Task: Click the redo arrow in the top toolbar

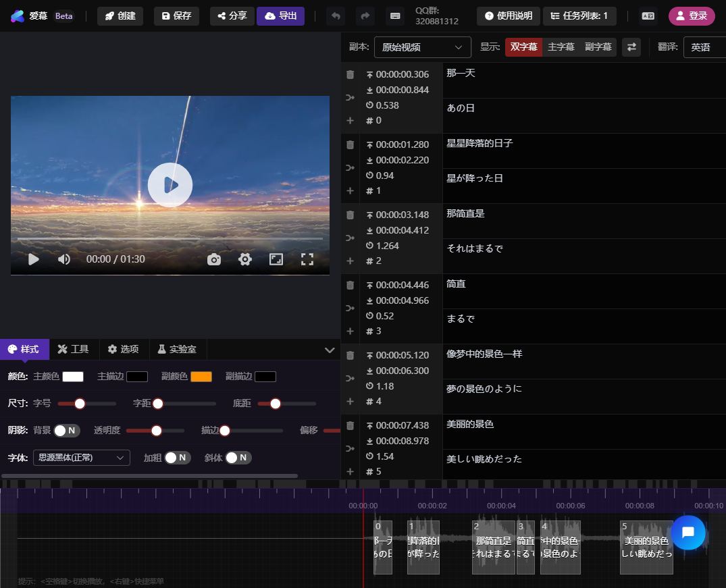Action: (x=365, y=16)
